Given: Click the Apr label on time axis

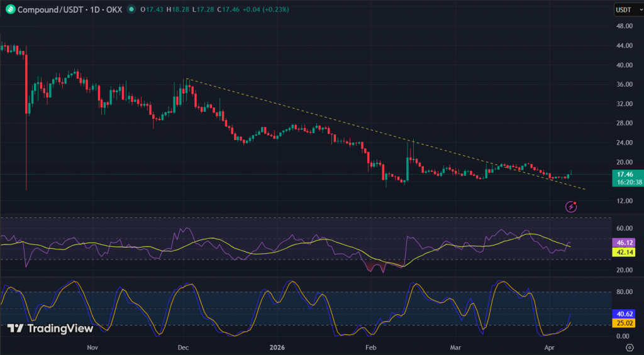Looking at the screenshot, I should tap(549, 347).
